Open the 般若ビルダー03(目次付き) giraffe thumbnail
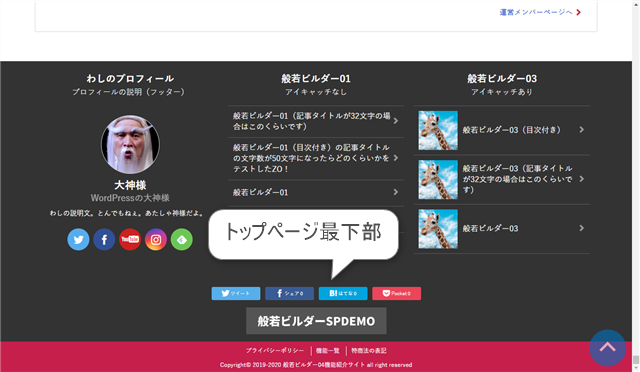 [x=438, y=130]
